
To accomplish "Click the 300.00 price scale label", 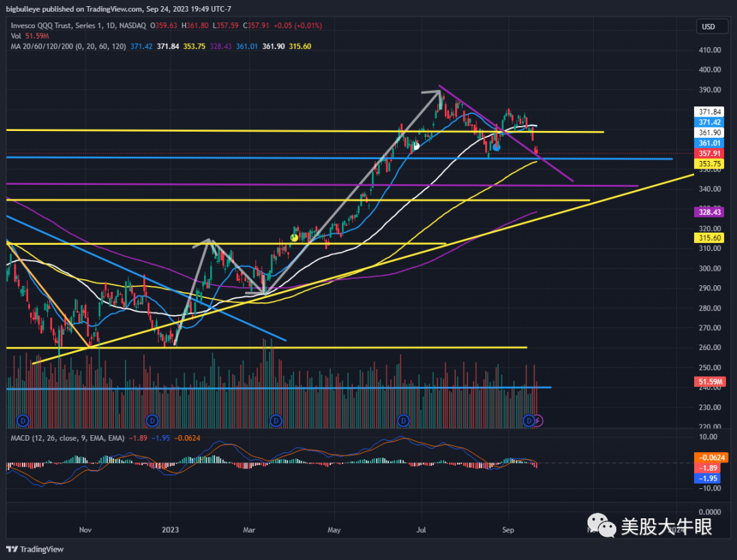I will 710,269.
